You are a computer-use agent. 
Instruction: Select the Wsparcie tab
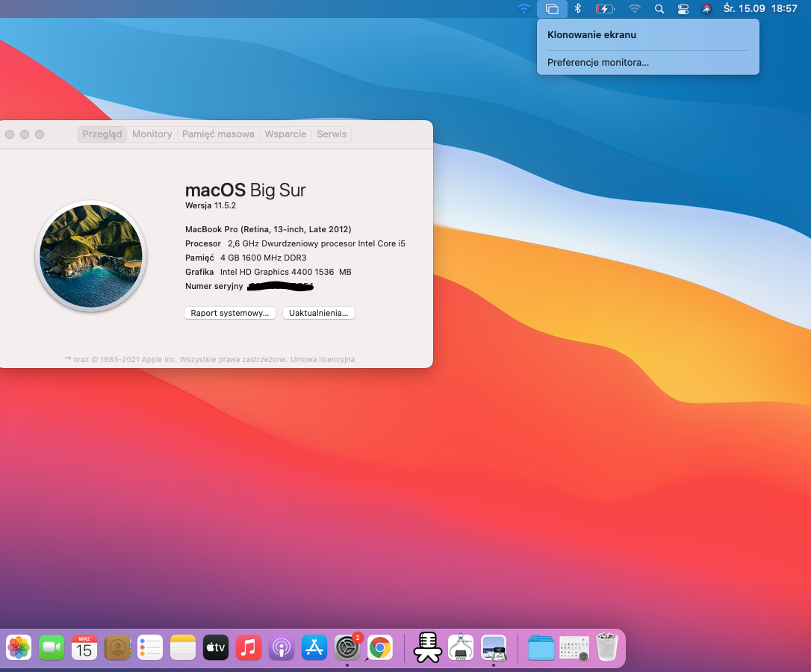(285, 134)
